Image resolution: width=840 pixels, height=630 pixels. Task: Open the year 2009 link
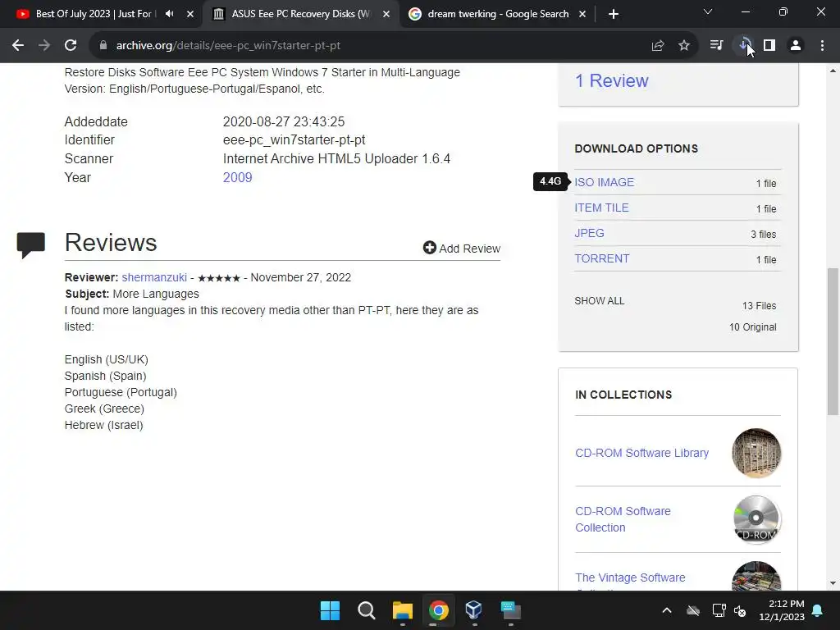[x=237, y=177]
